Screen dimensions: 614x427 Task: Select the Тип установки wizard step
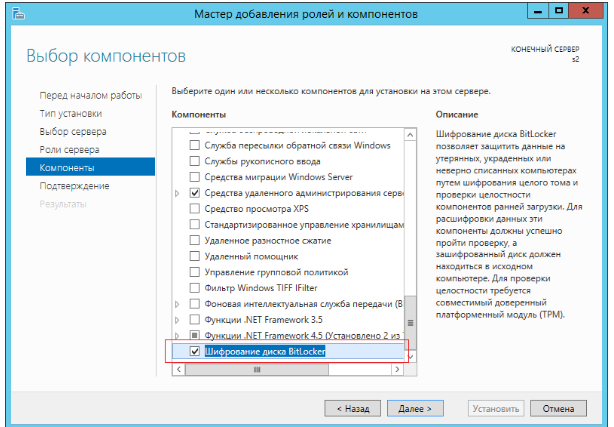(70, 113)
